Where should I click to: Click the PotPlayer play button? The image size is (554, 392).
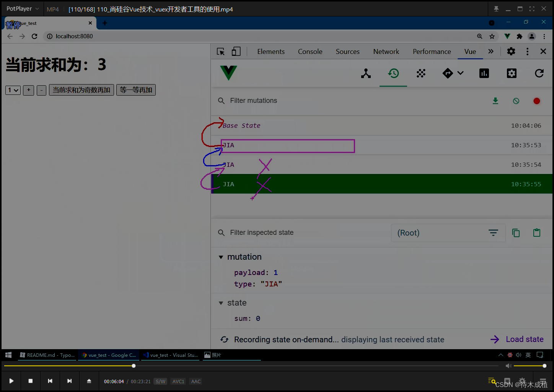click(x=11, y=381)
